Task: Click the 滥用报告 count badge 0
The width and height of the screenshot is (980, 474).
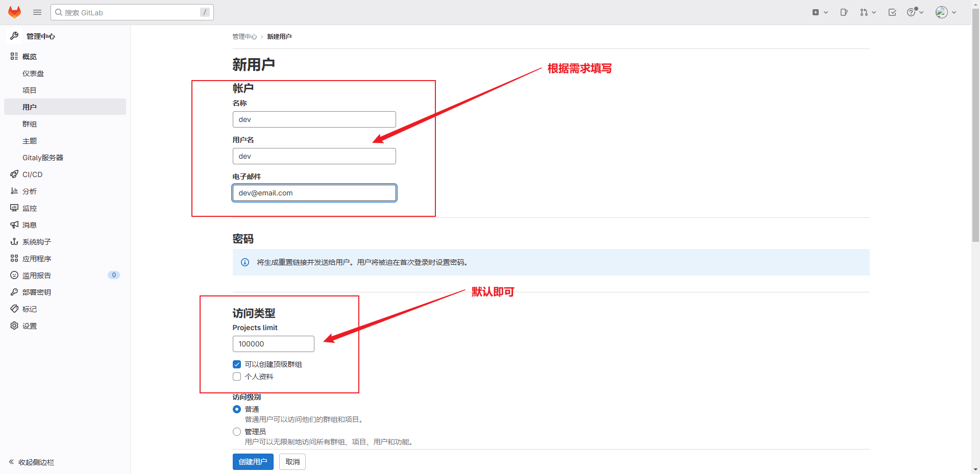Action: click(x=114, y=275)
